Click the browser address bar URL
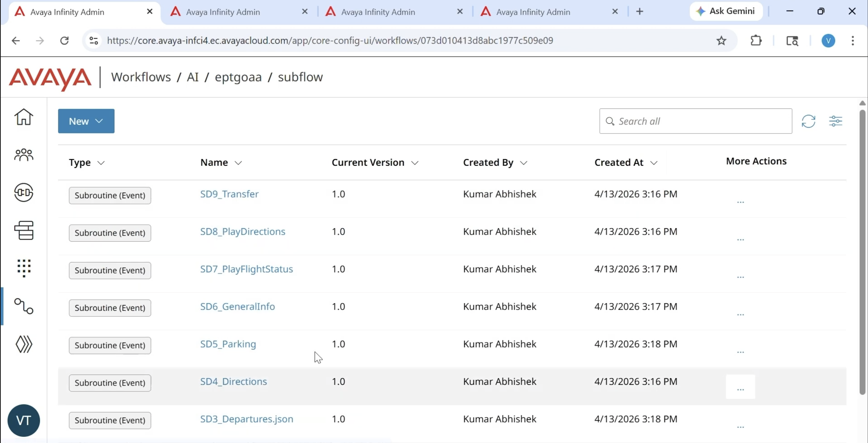868x443 pixels. coord(330,41)
